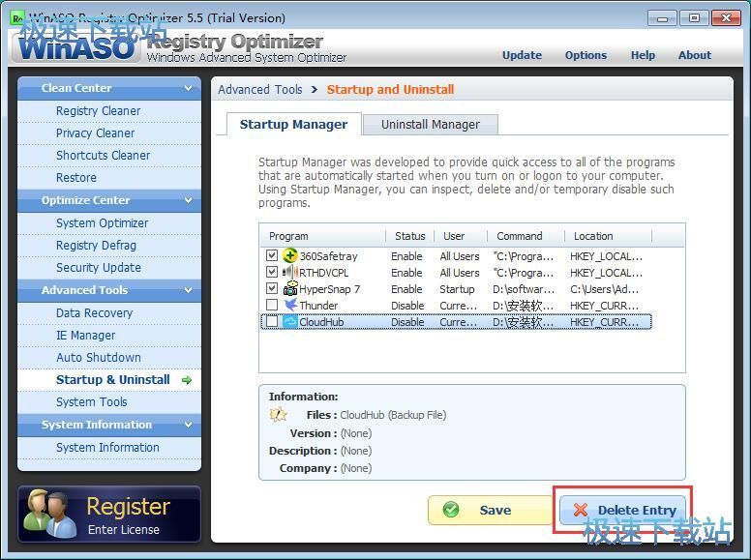Uncheck the HyperSnap 7 startup checkbox
The width and height of the screenshot is (751, 560).
(x=272, y=288)
